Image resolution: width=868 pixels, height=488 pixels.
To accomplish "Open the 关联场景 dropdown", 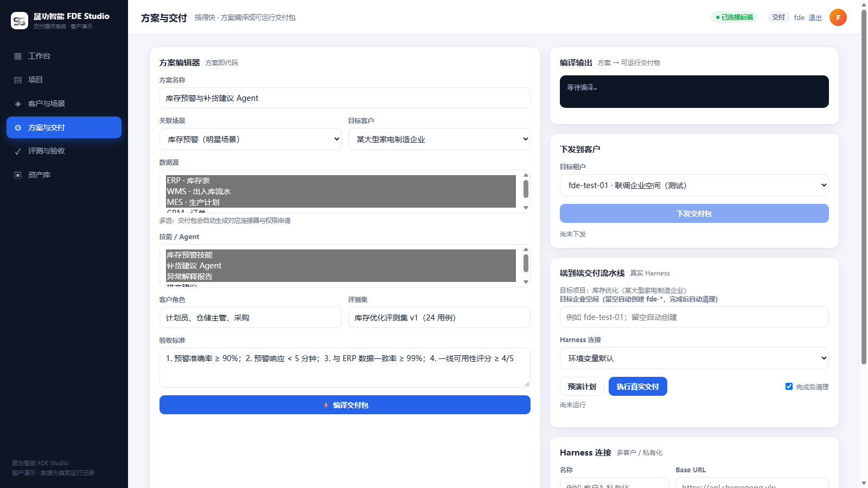I will [251, 139].
